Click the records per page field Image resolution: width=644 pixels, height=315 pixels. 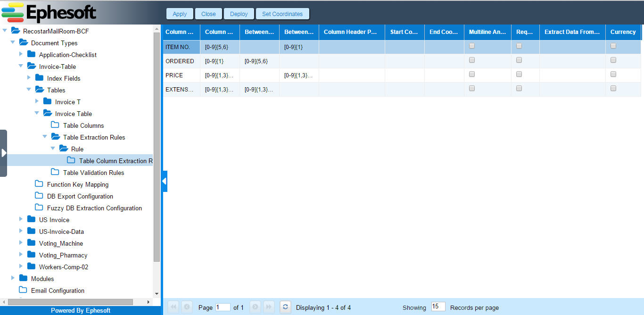(438, 307)
